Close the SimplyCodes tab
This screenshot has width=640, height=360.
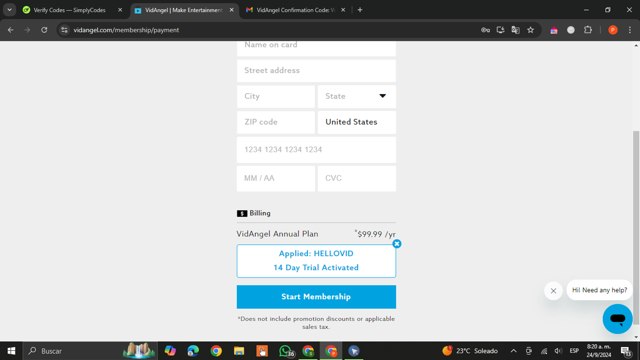tap(120, 10)
